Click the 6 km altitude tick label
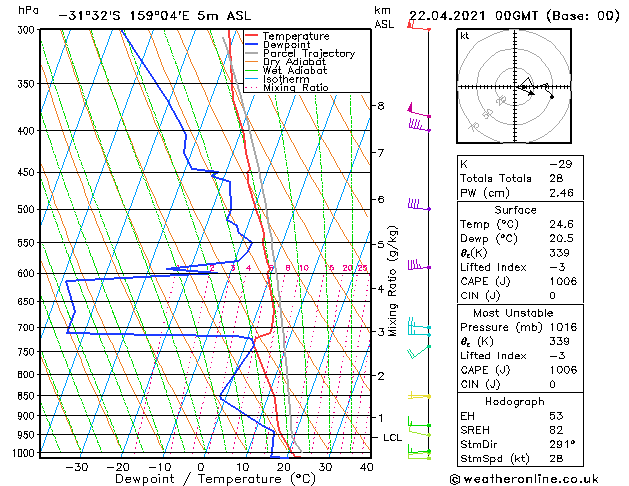 (x=381, y=199)
